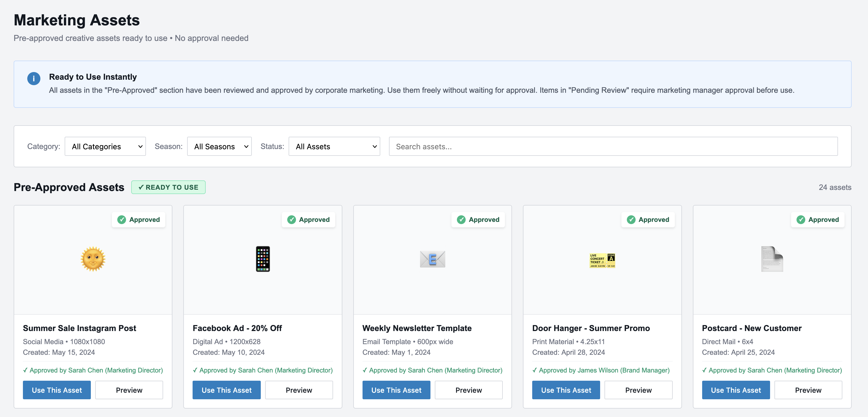Open the Category dropdown
The width and height of the screenshot is (868, 417).
click(x=105, y=146)
